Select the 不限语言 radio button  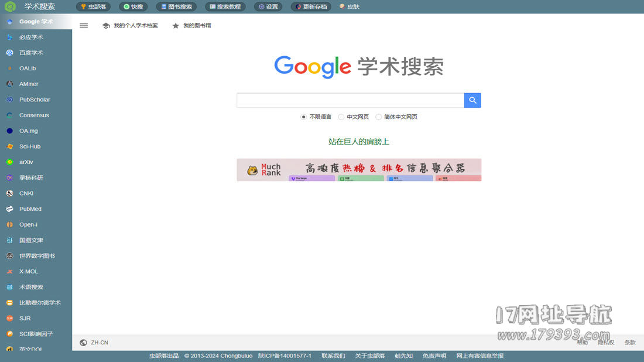304,117
